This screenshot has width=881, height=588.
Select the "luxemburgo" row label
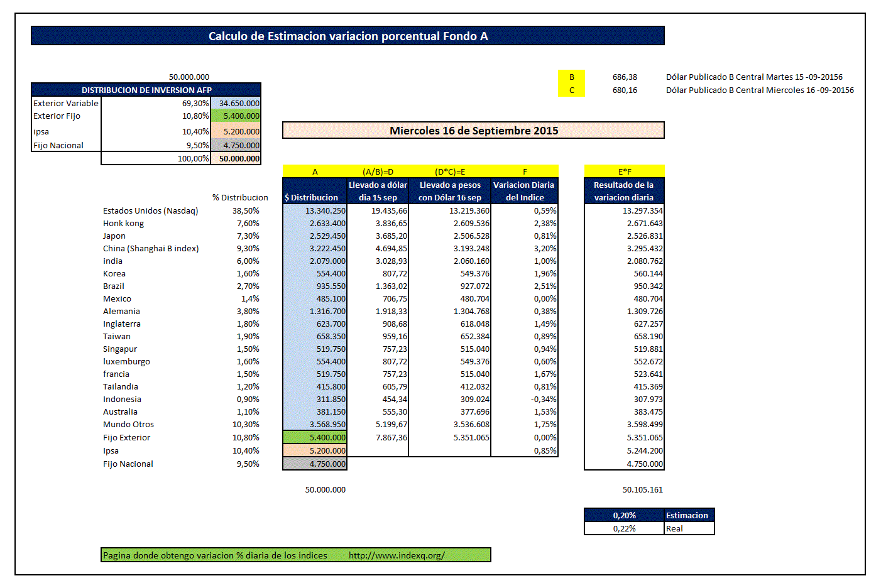click(x=126, y=362)
